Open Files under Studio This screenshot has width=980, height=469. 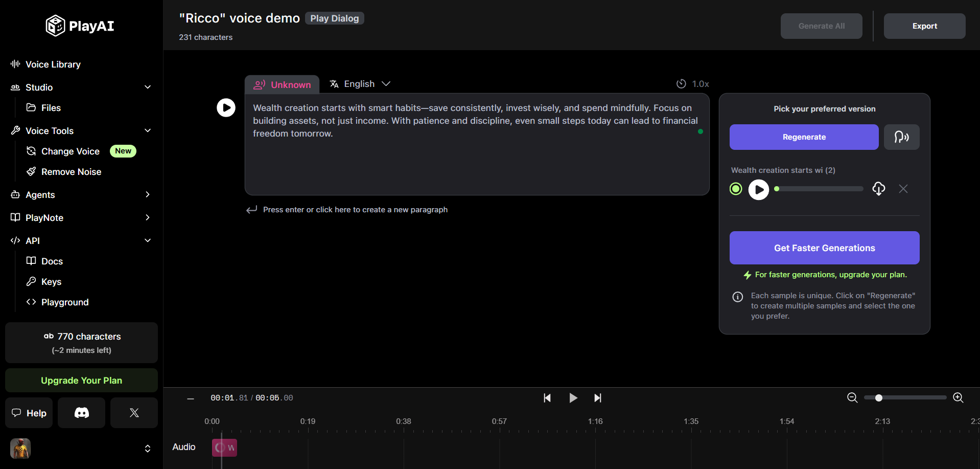[x=51, y=108]
